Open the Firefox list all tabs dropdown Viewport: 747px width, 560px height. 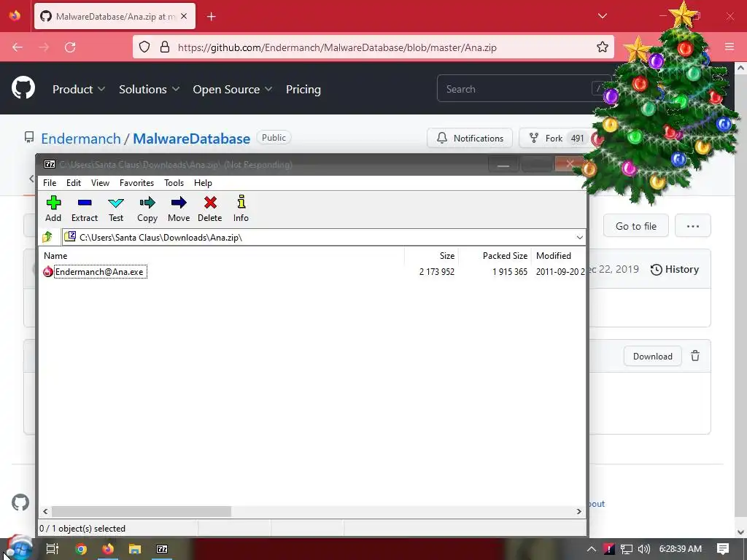(602, 16)
